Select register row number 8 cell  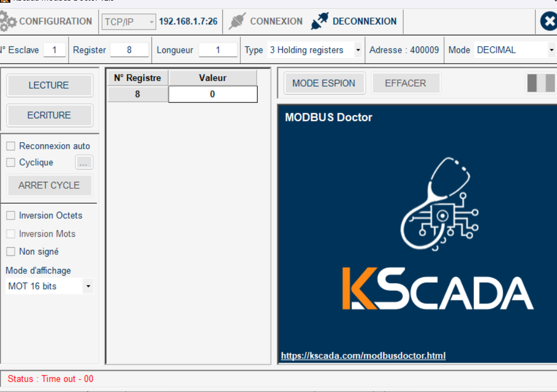(x=138, y=94)
